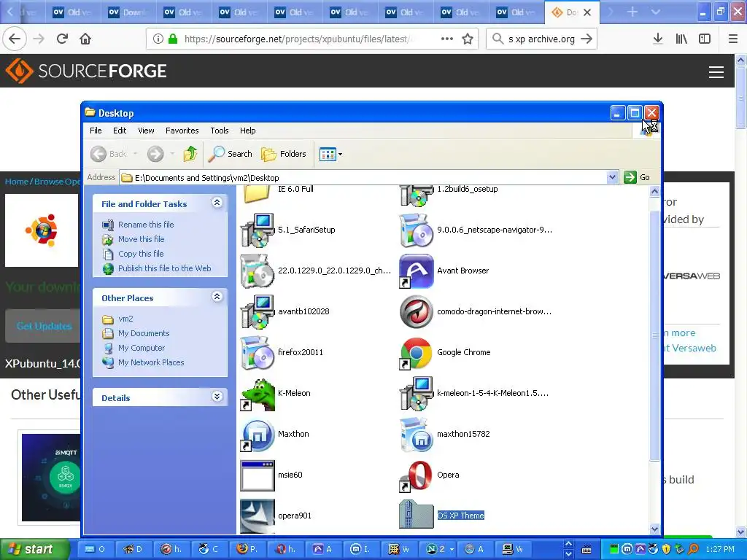Screen dimensions: 747x560
Task: Open the Windows Start menu
Action: (34, 550)
